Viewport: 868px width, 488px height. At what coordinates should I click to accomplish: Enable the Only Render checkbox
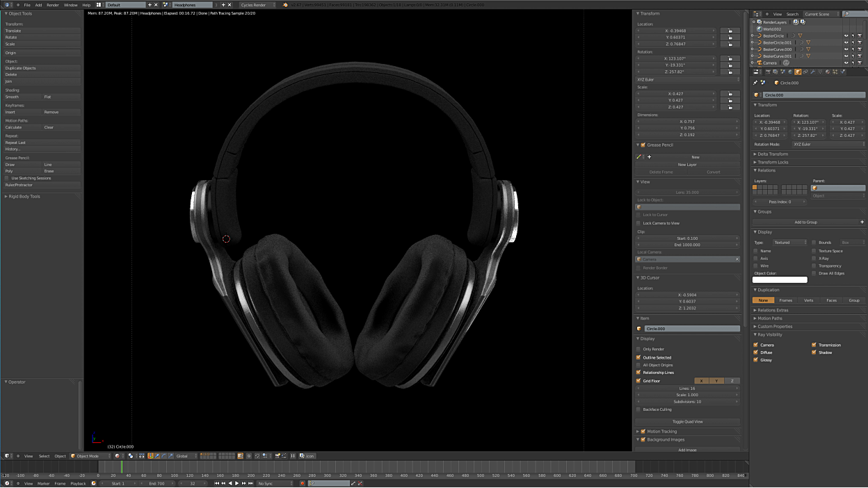tap(638, 349)
